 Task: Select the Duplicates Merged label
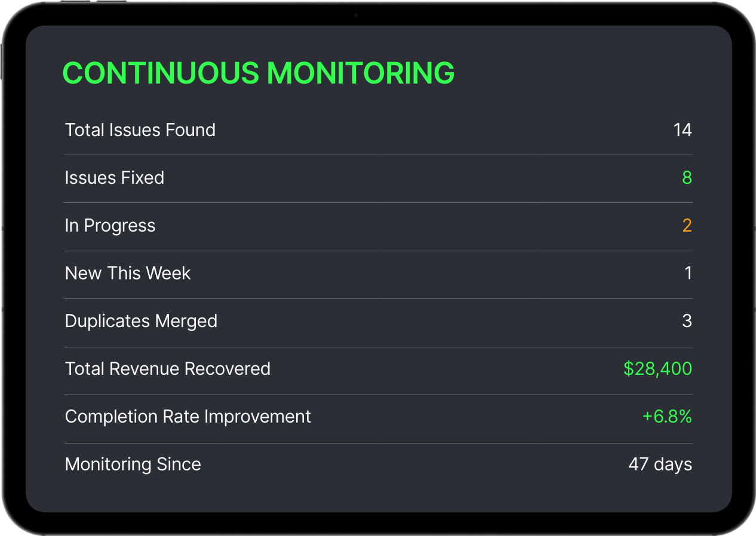141,321
